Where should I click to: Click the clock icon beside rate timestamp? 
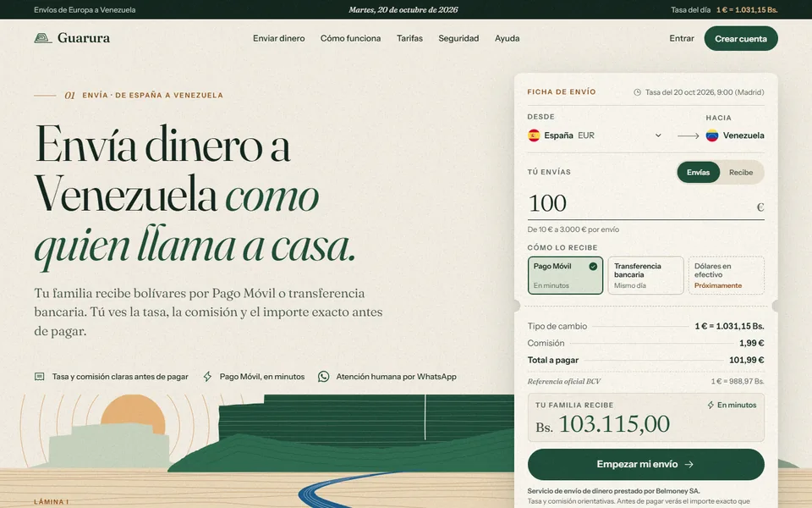pos(638,92)
